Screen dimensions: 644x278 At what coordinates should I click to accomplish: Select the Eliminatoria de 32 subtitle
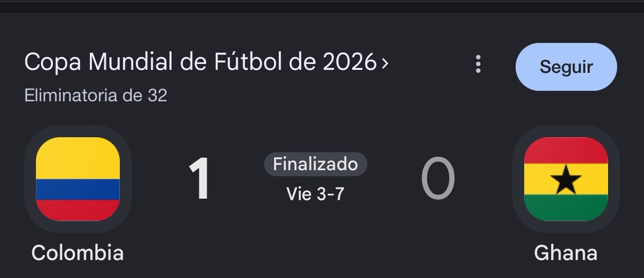[96, 96]
